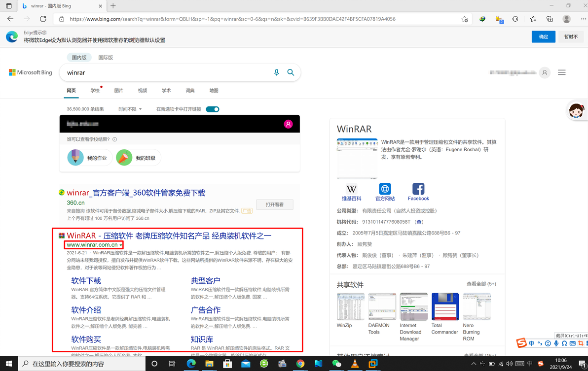Open the 学术 search tab
Screen dimensions: 588x371
point(166,91)
